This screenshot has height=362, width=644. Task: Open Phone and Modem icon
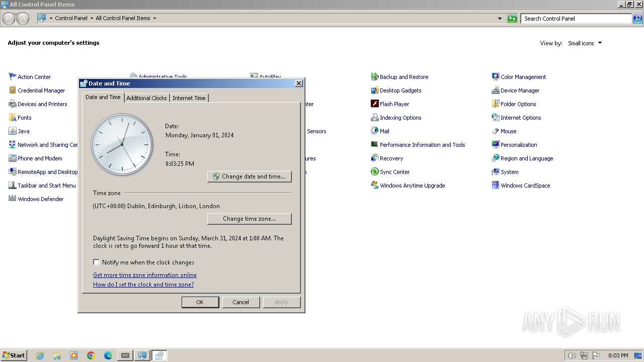tap(13, 158)
